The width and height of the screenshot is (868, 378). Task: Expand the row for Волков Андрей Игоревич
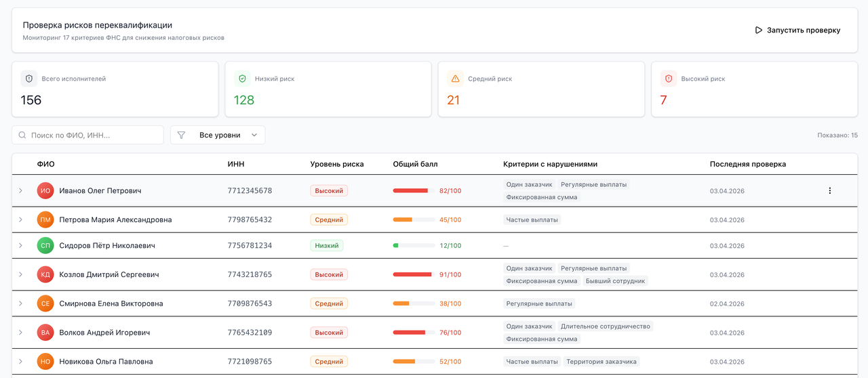point(21,333)
